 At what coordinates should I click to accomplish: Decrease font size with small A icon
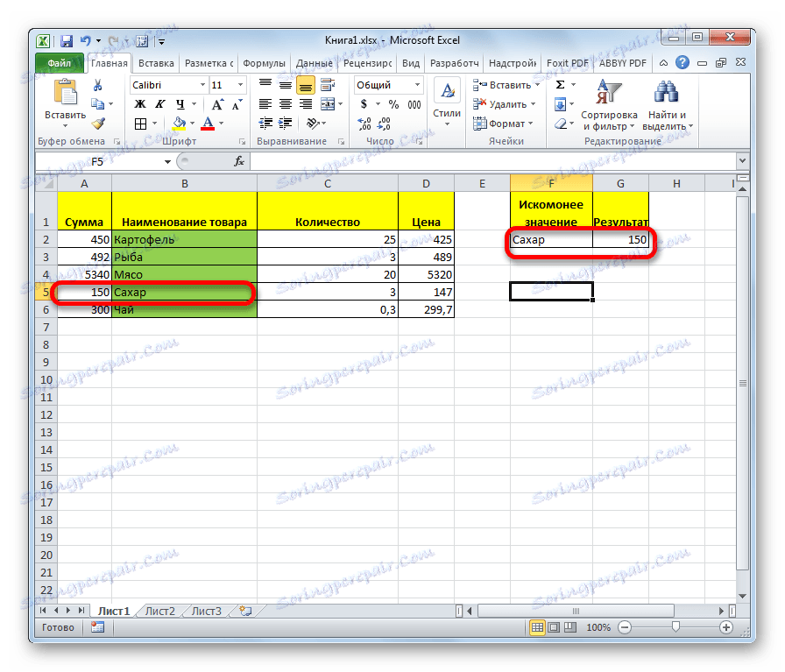[237, 104]
